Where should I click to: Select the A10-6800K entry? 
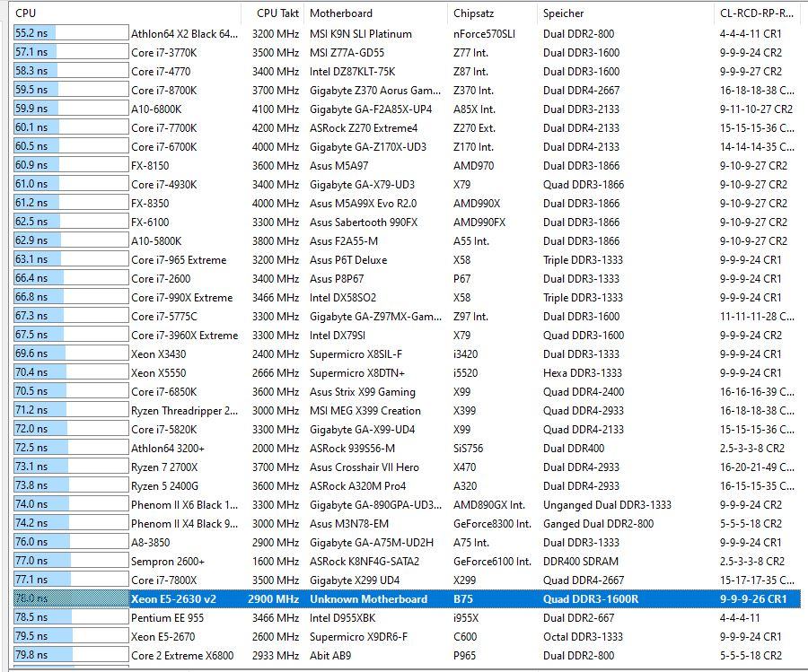point(156,109)
